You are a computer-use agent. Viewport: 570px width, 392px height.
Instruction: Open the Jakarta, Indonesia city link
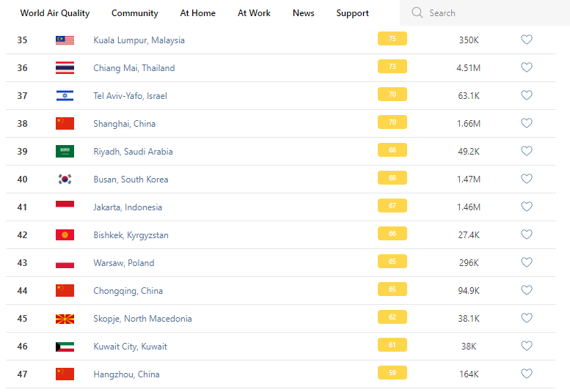128,207
